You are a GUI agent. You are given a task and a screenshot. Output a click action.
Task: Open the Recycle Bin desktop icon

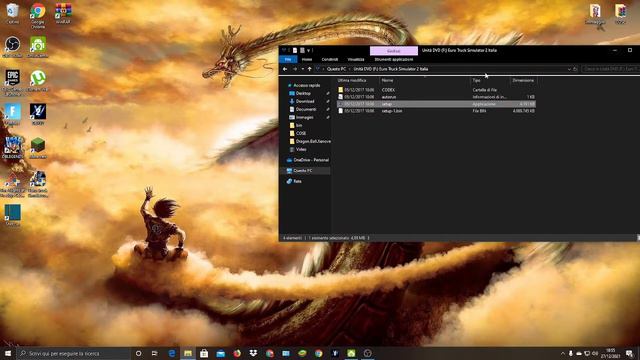coord(13,13)
